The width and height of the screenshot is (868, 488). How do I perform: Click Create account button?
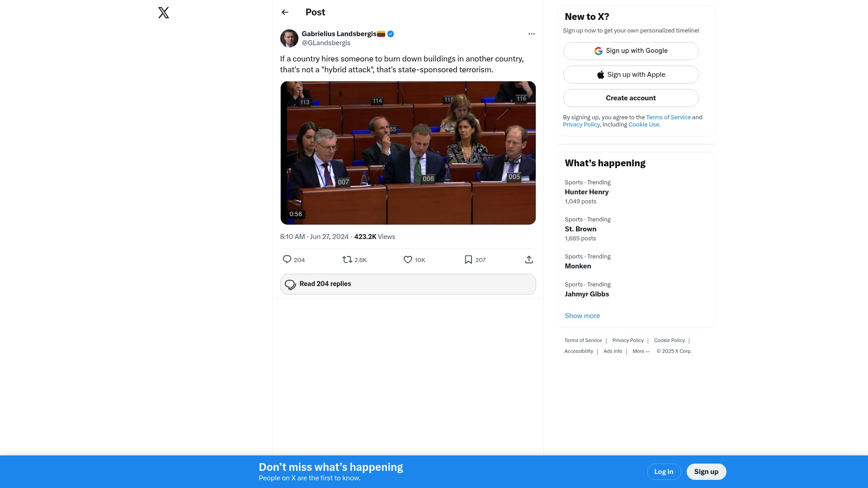click(631, 98)
